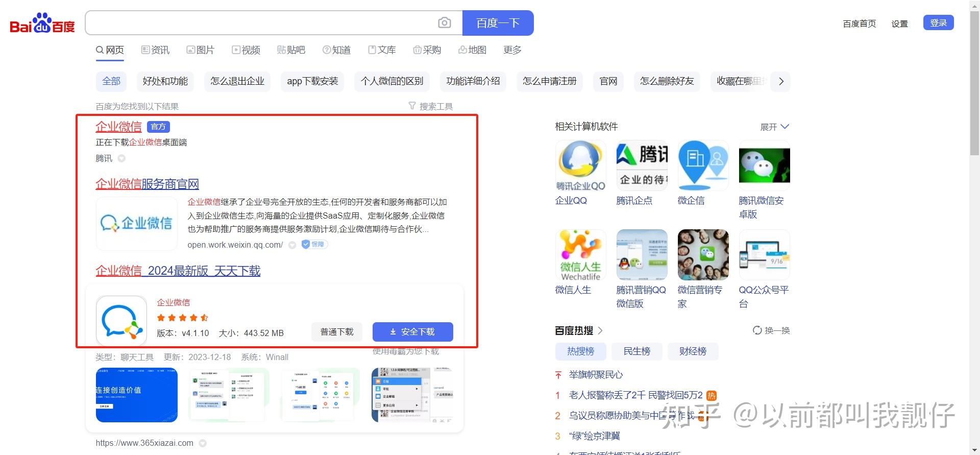Open the 更多 search categories
This screenshot has width=980, height=455.
512,50
